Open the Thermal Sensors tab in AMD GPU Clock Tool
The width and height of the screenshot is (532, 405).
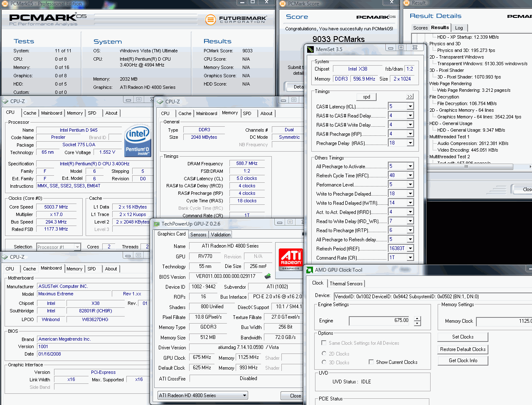pos(346,284)
